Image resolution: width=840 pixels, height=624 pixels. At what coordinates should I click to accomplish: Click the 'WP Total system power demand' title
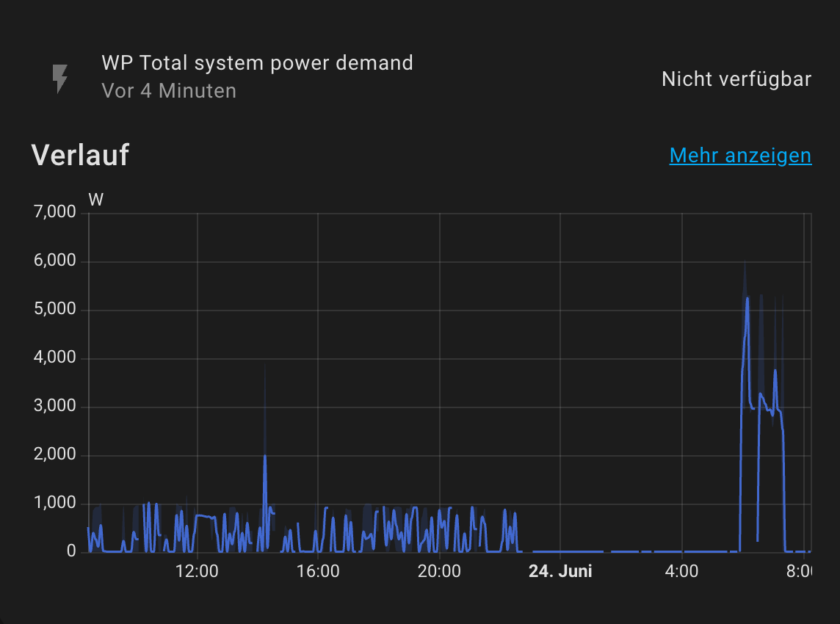pos(257,62)
